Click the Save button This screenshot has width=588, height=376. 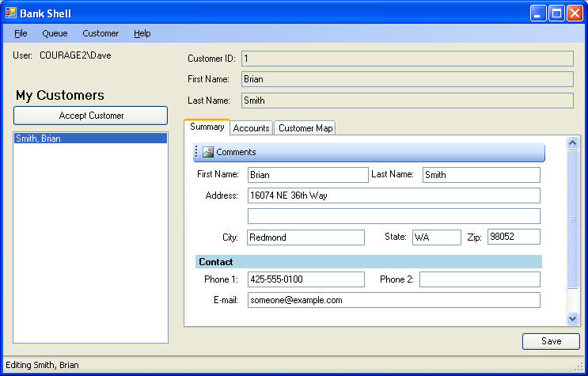tap(551, 341)
